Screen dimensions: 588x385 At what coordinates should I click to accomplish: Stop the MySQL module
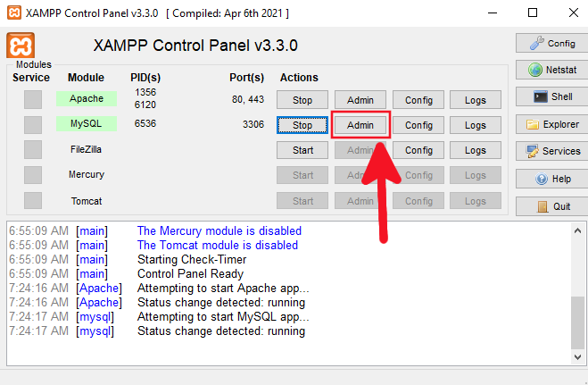point(302,125)
